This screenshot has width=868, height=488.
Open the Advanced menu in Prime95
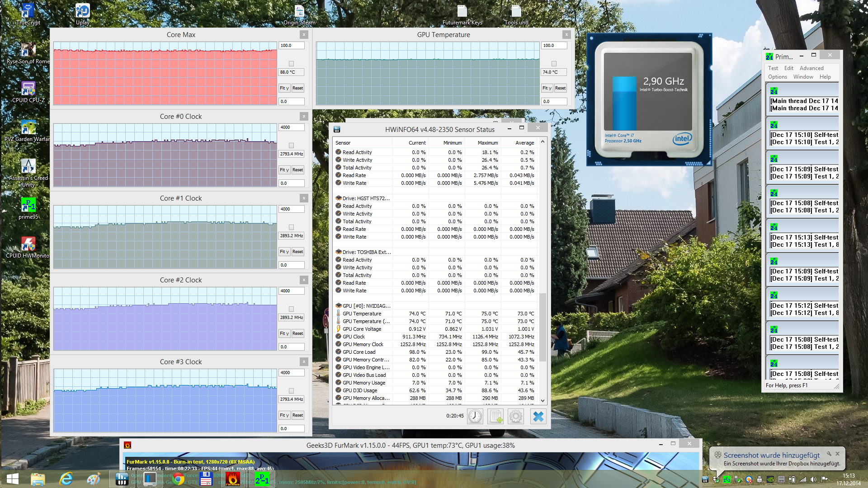[x=811, y=68]
